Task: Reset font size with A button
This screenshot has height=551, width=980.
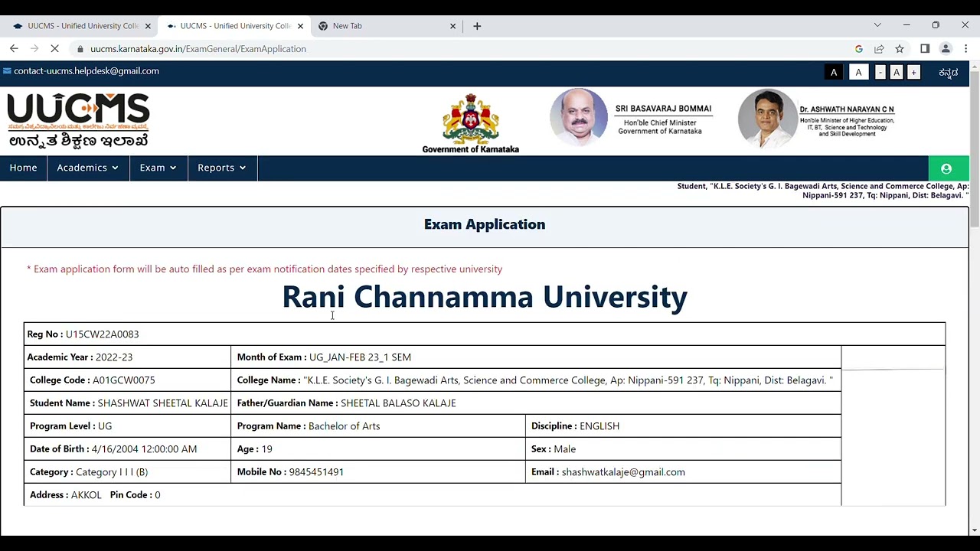Action: coord(896,73)
